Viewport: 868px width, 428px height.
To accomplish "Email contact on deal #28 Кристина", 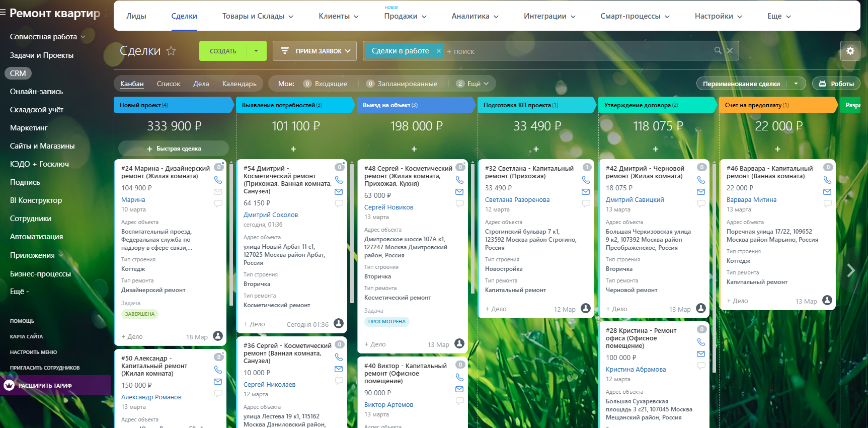I will 701,354.
